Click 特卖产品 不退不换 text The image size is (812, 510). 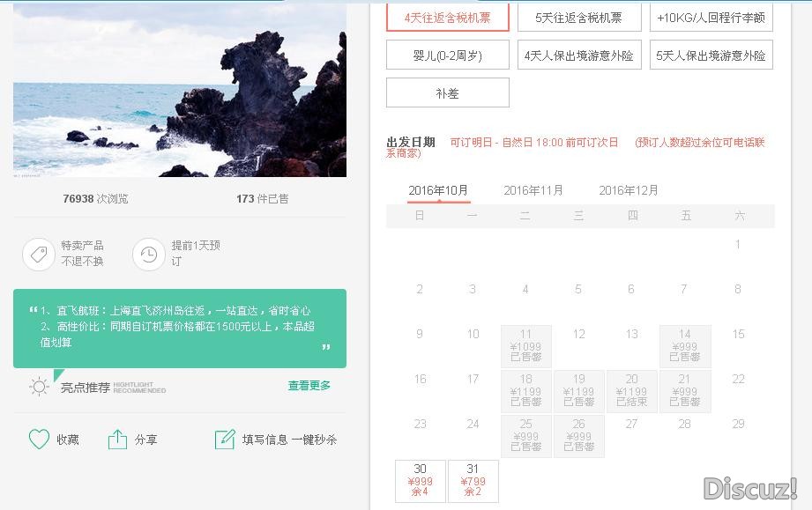pos(82,253)
